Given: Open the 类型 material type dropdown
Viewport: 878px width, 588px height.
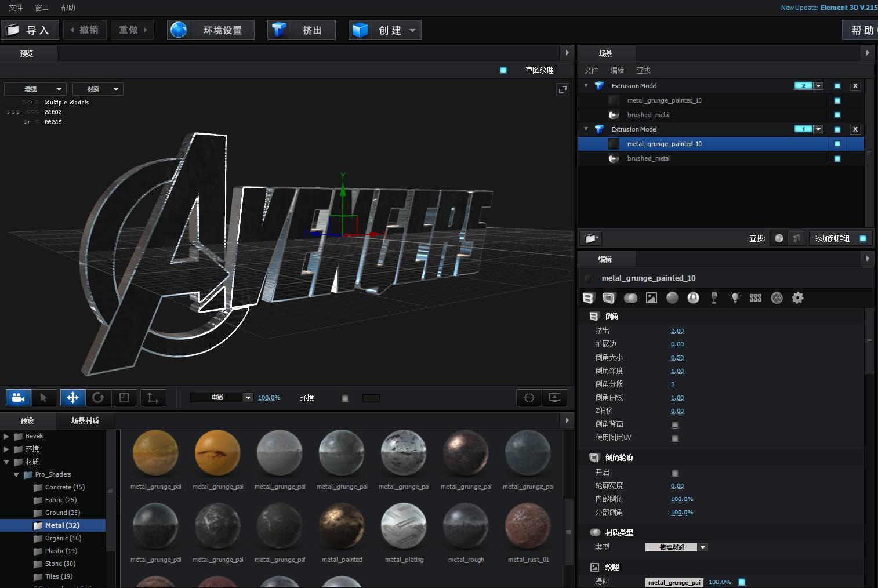Looking at the screenshot, I should point(676,547).
